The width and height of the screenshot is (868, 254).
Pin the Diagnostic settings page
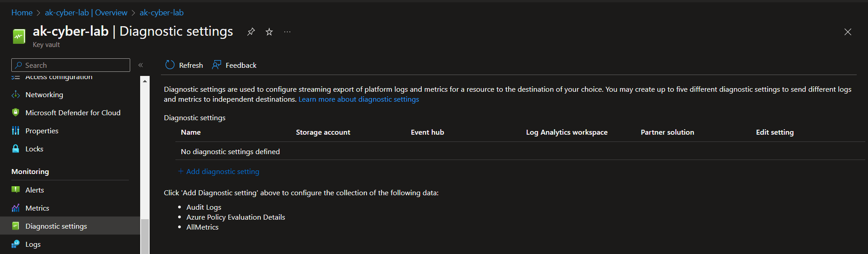pyautogui.click(x=251, y=32)
